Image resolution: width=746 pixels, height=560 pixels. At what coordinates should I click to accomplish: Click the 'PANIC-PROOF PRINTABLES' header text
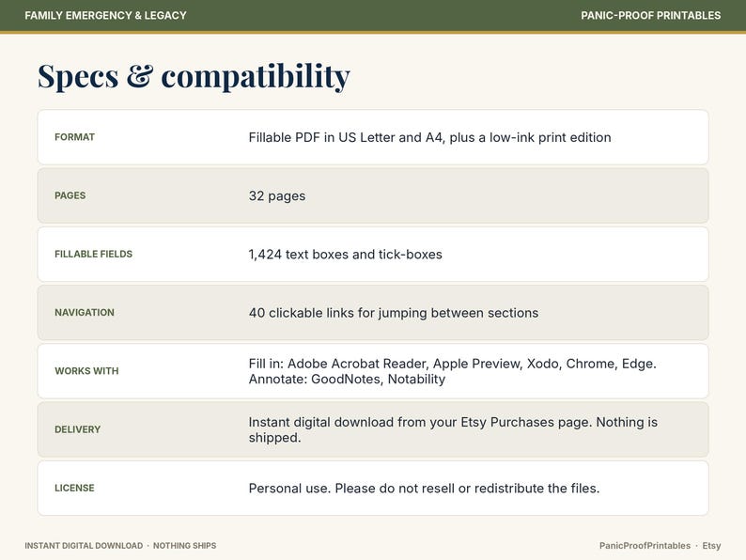pos(650,15)
